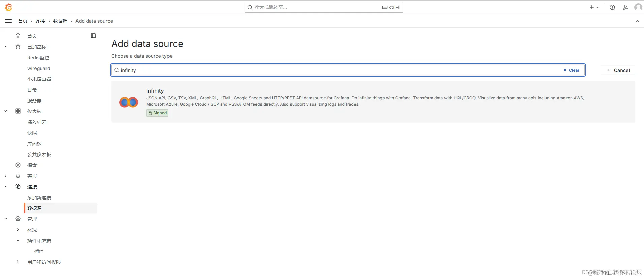Open 播放列表 in sidebar
Image resolution: width=644 pixels, height=278 pixels.
point(37,122)
